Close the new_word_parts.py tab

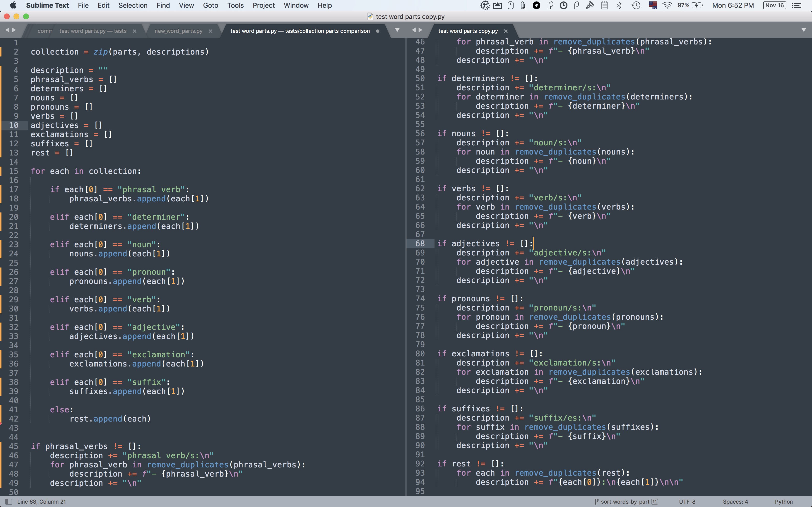210,31
